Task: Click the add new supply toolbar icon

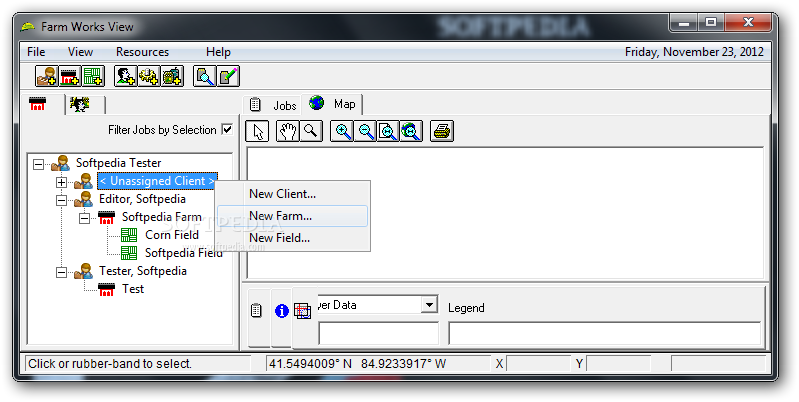Action: coord(172,76)
